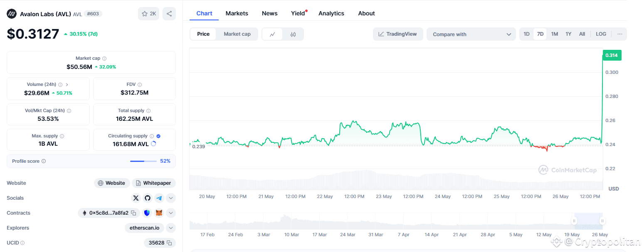Viewport: 644px width, 252px height.
Task: Add AVL to your watchlist star
Action: [145, 14]
